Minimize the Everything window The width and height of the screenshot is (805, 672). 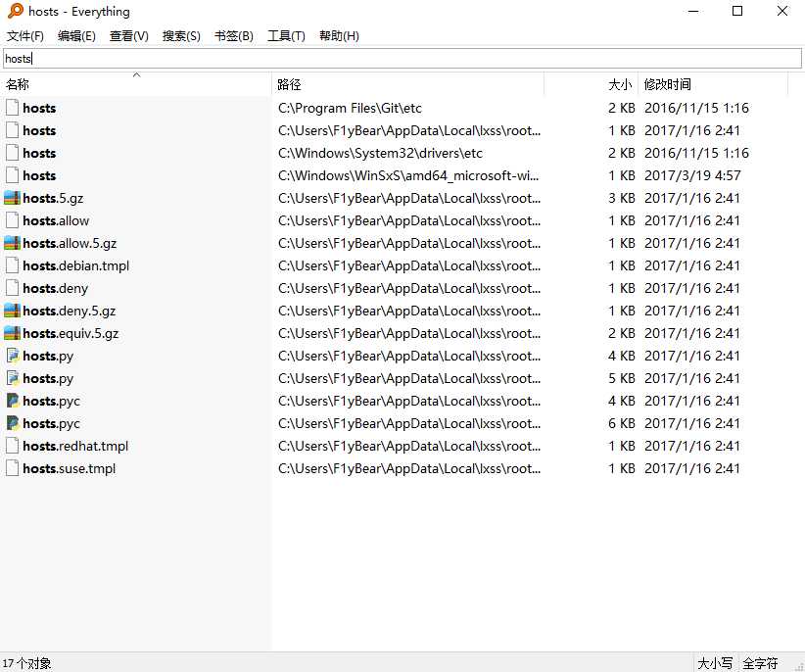[x=693, y=11]
